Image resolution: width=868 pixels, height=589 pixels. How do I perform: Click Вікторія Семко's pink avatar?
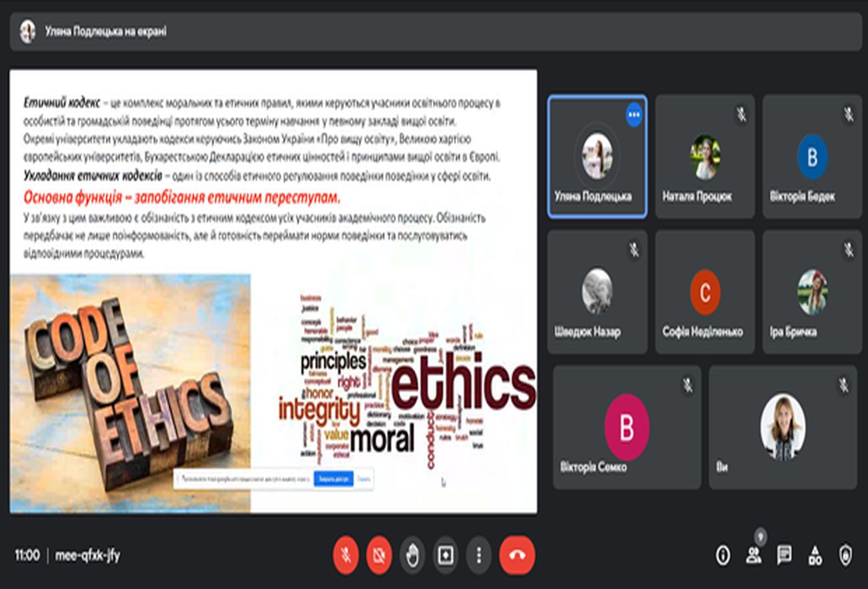coord(627,427)
